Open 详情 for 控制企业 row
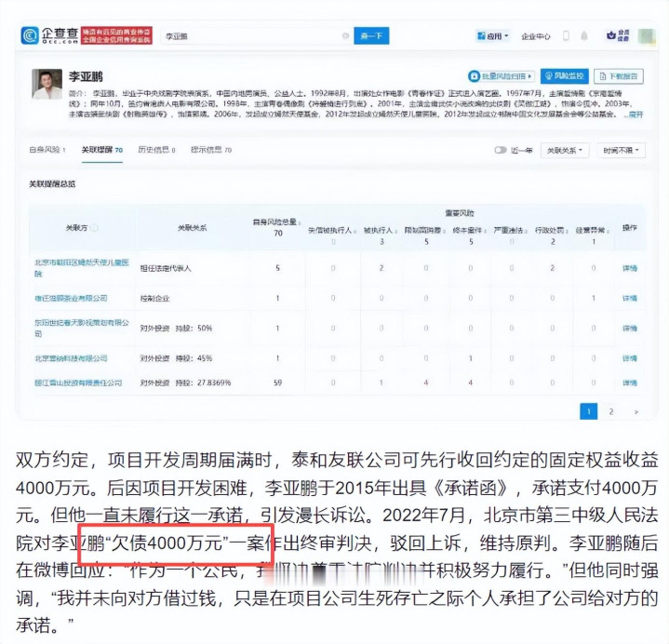Viewport: 669px width, 644px height. tap(630, 298)
